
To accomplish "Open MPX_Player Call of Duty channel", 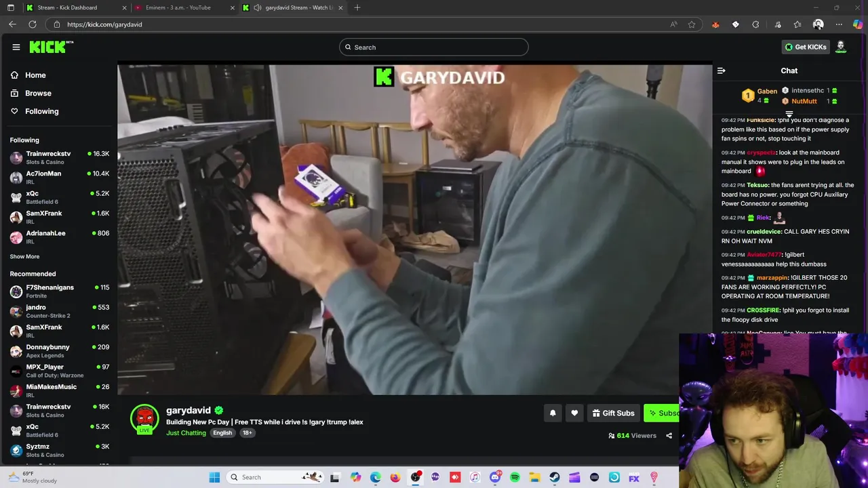I will [60, 371].
